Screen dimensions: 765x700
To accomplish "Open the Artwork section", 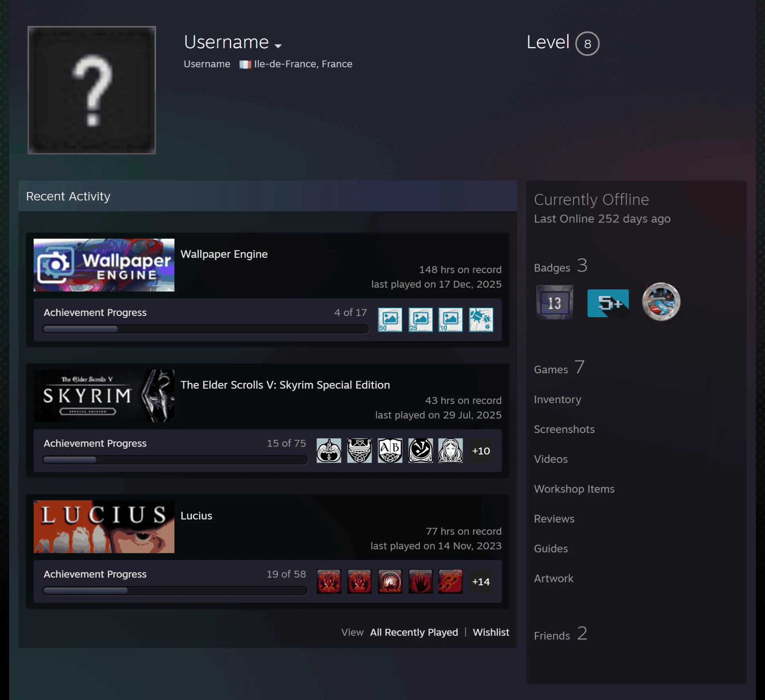I will point(553,578).
